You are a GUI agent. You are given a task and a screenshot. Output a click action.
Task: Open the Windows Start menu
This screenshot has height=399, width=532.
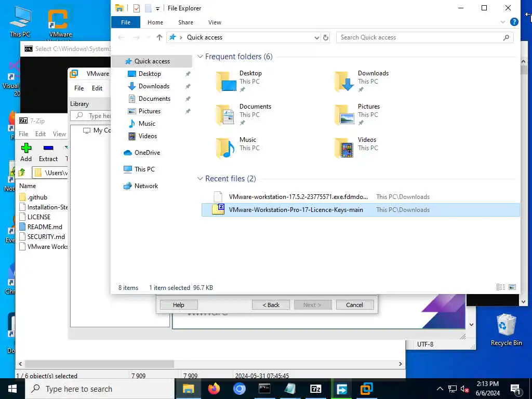click(12, 389)
